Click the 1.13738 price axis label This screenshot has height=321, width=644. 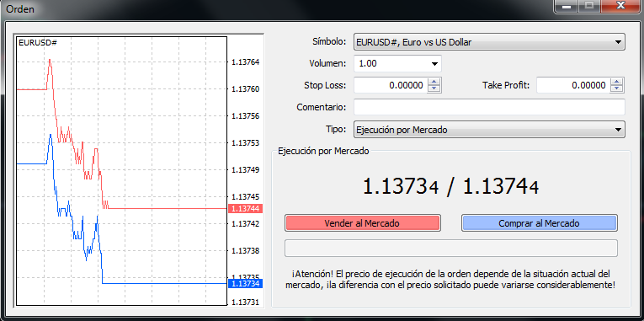click(245, 251)
